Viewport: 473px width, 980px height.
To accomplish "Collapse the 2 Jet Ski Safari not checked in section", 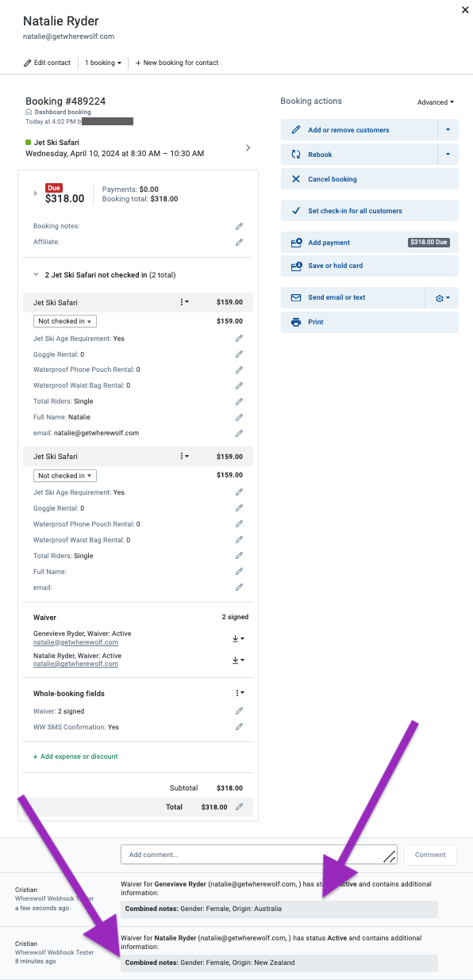I will tap(37, 275).
